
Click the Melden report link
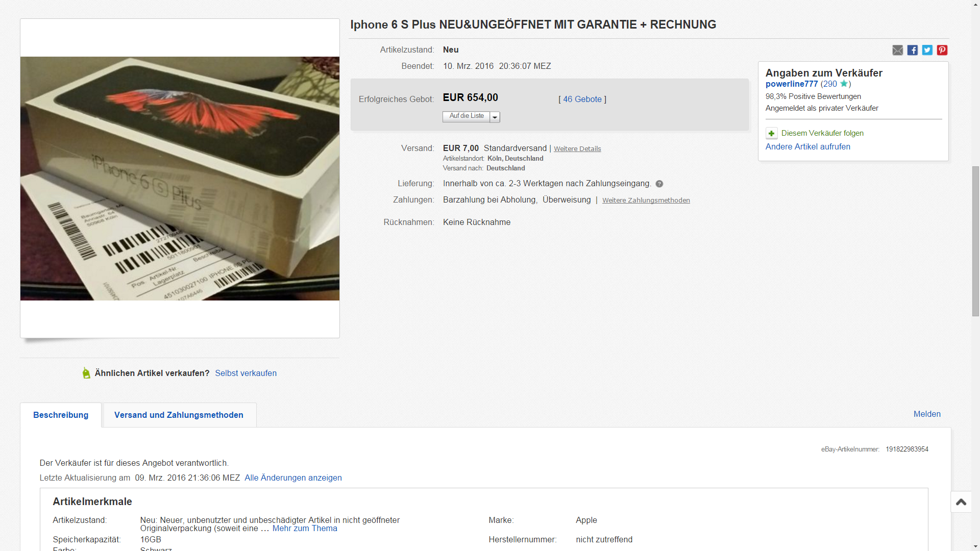click(x=927, y=414)
